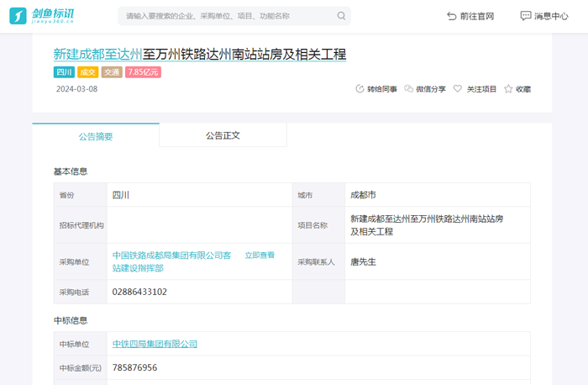588x385 pixels.
Task: Switch to the 公告摘要 tab
Action: 96,136
